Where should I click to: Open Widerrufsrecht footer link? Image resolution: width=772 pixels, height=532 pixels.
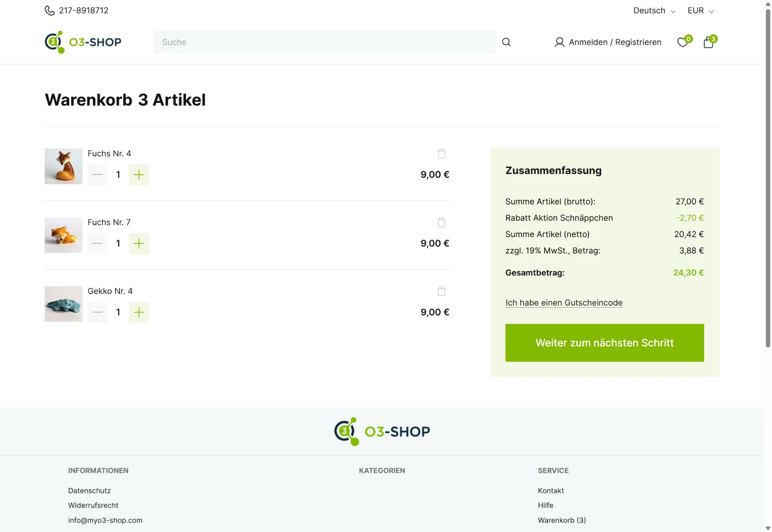coord(93,505)
